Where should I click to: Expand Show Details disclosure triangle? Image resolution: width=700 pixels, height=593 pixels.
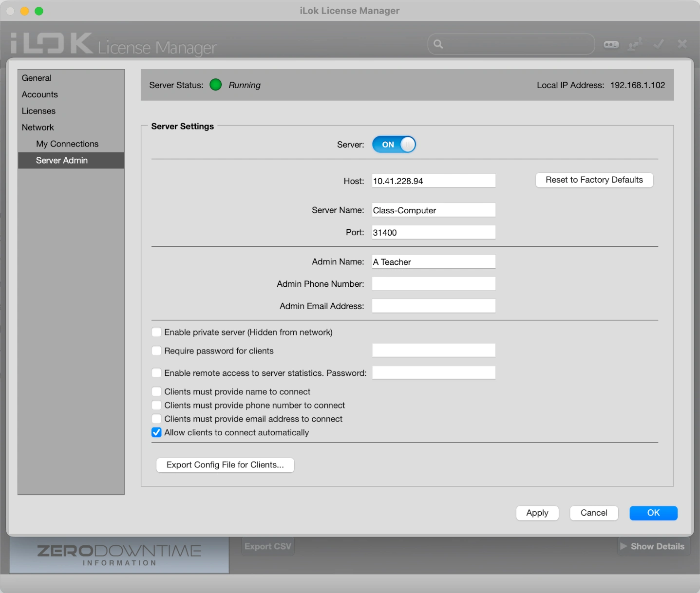click(624, 546)
